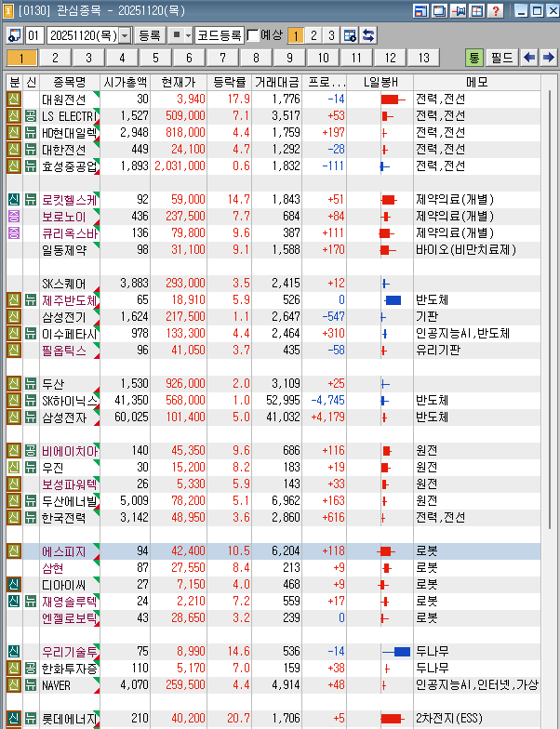Click the 뉴 badge on 롯데에너지 row
The height and width of the screenshot is (729, 560).
pos(30,718)
